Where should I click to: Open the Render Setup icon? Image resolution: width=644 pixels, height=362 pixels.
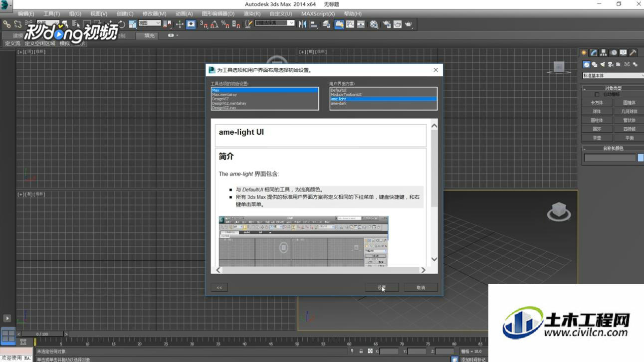387,24
